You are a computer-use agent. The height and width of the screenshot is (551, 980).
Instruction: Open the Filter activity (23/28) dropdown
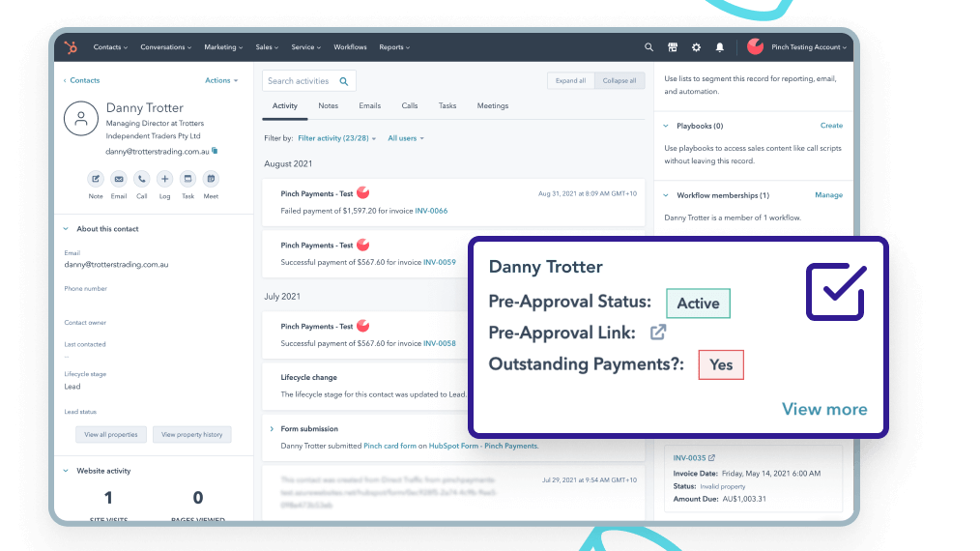click(337, 138)
